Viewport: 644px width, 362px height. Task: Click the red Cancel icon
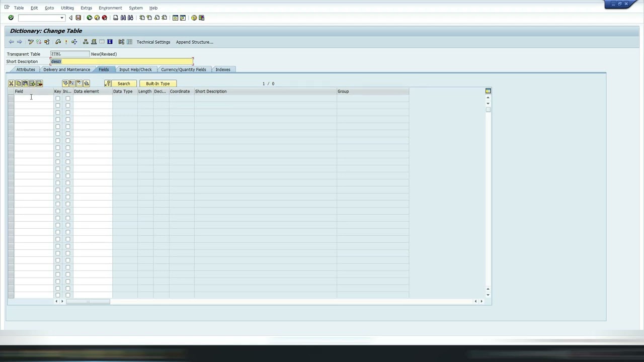coord(105,18)
